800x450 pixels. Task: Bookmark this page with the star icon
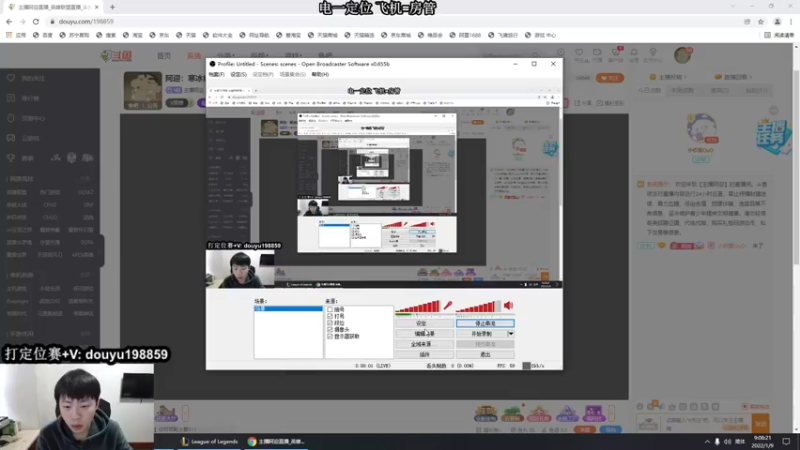[761, 21]
